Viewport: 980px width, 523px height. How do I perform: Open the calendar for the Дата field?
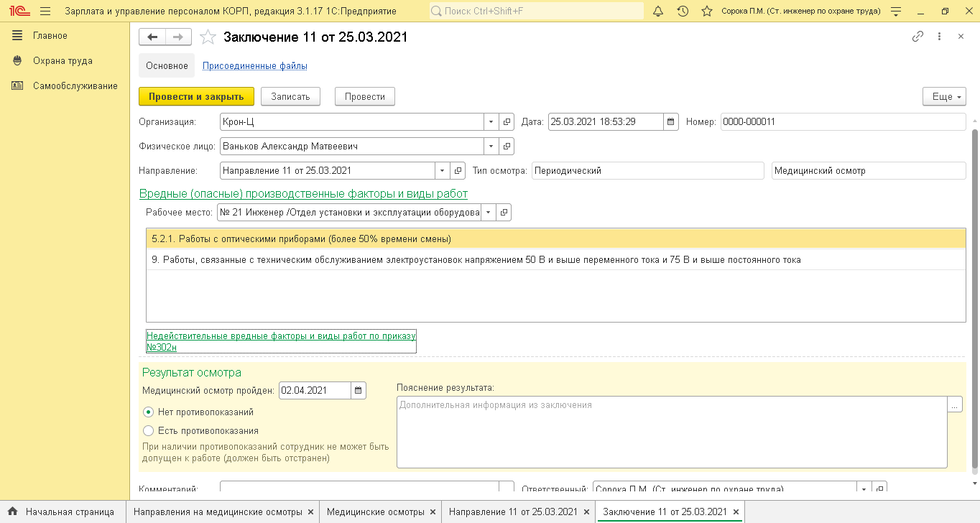671,122
